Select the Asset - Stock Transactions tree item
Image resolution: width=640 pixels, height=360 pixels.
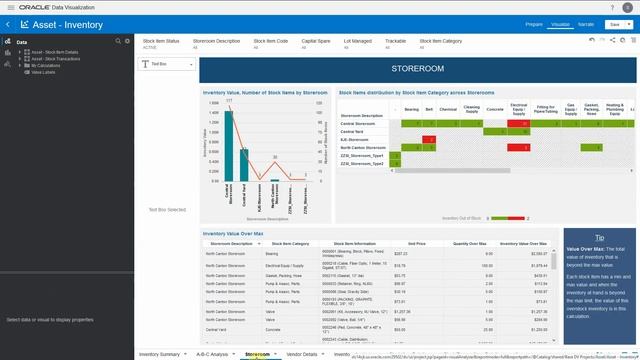point(56,59)
